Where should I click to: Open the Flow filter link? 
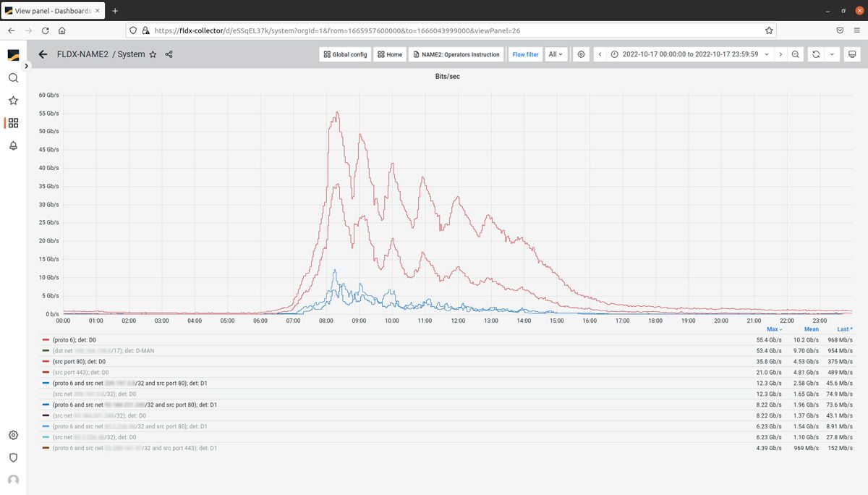click(x=524, y=54)
